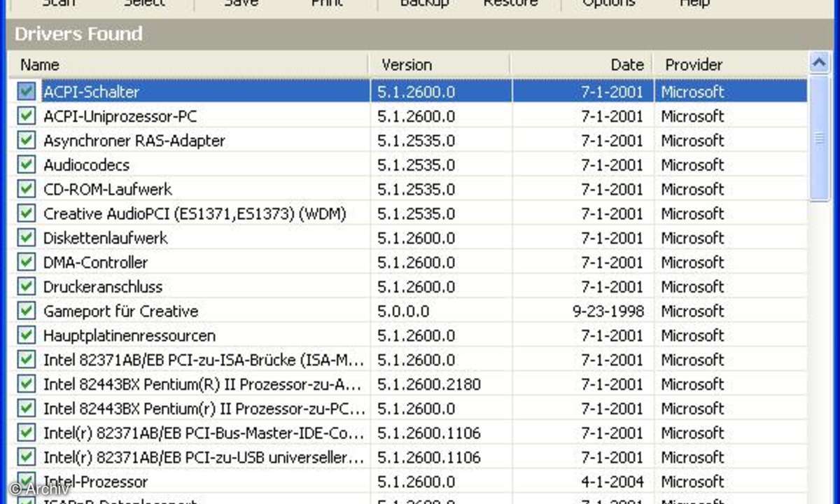This screenshot has width=840, height=504.
Task: Click date 7-1-2001 in Druckeranschluss row
Action: point(612,287)
